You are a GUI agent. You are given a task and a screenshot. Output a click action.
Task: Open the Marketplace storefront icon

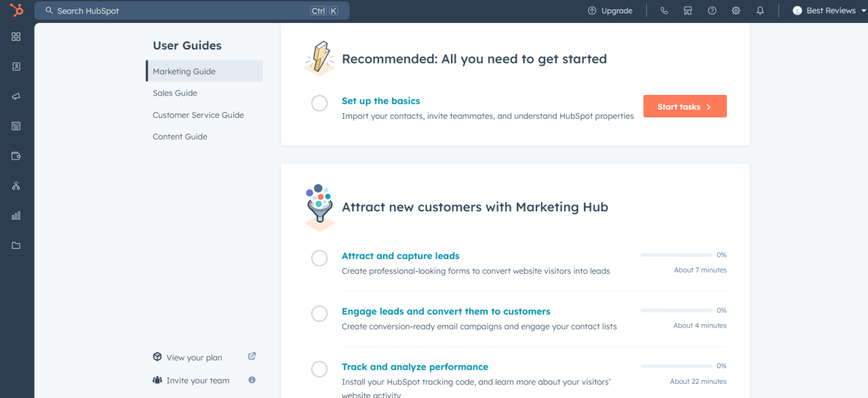click(688, 10)
